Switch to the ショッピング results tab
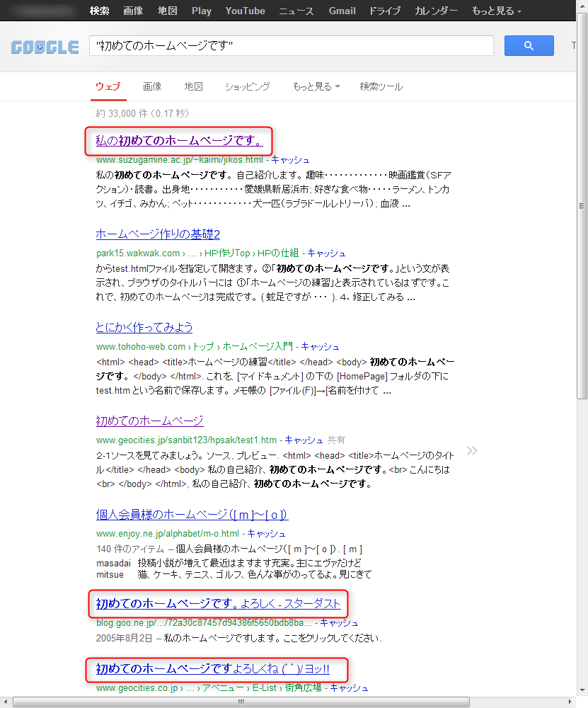This screenshot has width=588, height=708. point(247,86)
